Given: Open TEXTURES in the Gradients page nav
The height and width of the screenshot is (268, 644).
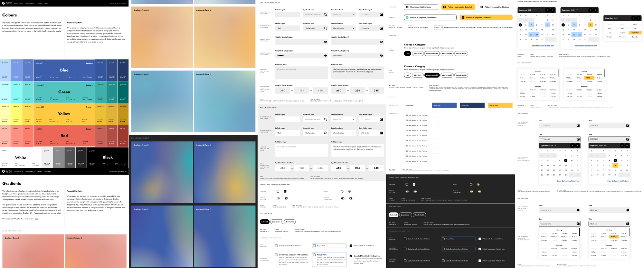Looking at the screenshot, I should coord(40,172).
